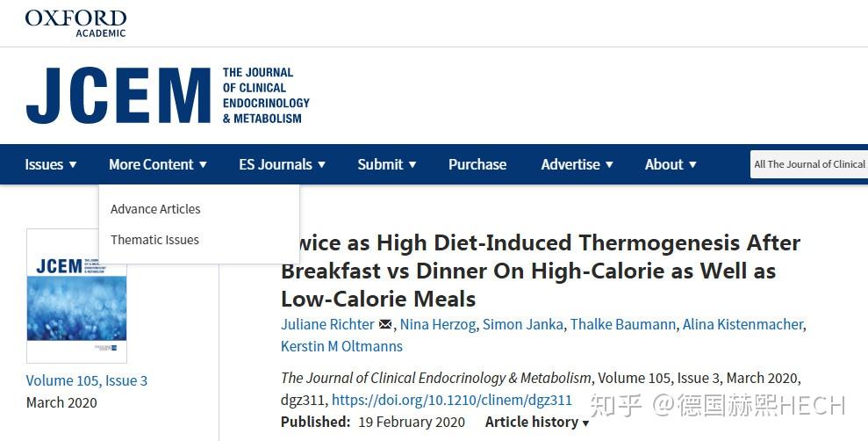The height and width of the screenshot is (441, 868).
Task: Expand the About menu
Action: coord(671,164)
